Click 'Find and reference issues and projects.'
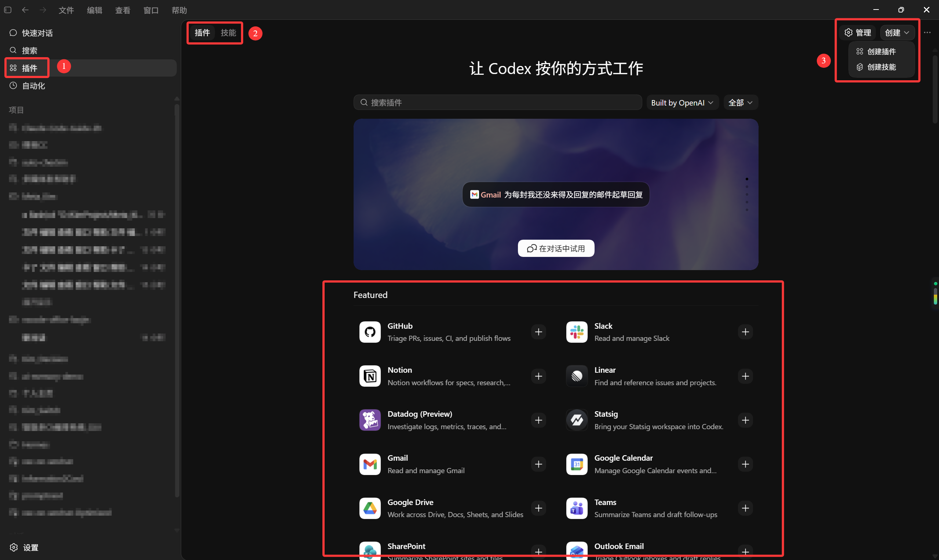Screen dimensions: 939x560 (655, 382)
